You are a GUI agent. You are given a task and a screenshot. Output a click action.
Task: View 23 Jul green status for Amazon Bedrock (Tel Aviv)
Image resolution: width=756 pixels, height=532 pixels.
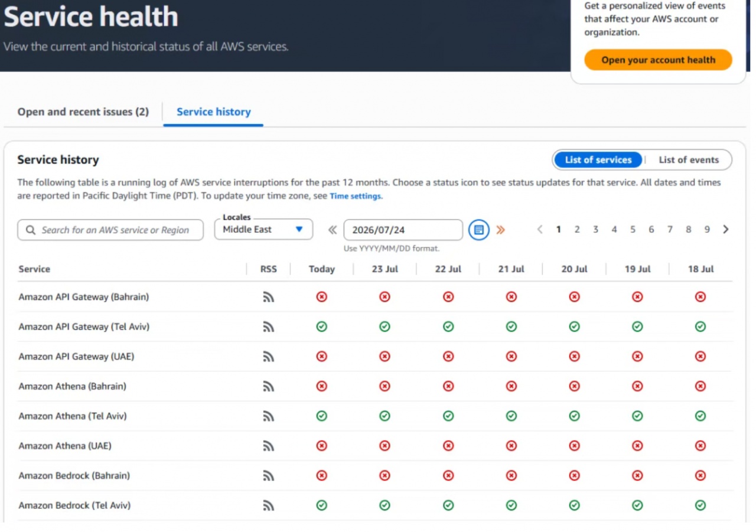(384, 505)
